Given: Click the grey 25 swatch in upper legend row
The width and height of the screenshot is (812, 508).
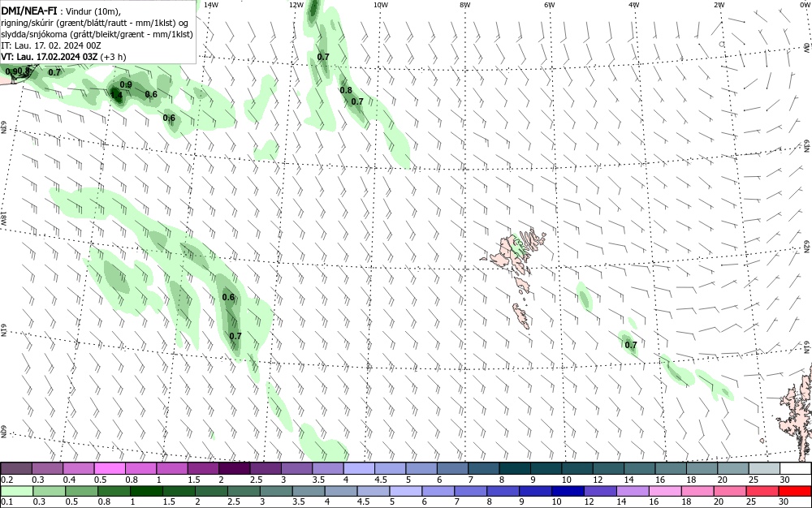Looking at the screenshot, I should (765, 468).
